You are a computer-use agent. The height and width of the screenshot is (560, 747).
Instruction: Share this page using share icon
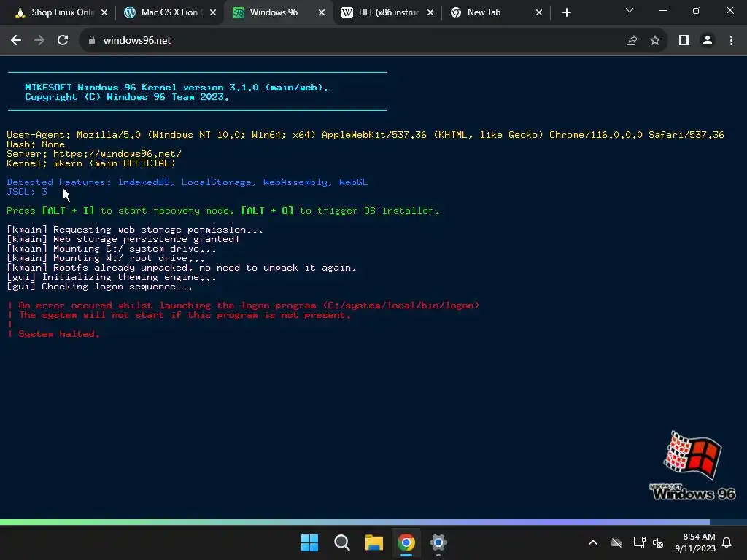coord(632,41)
